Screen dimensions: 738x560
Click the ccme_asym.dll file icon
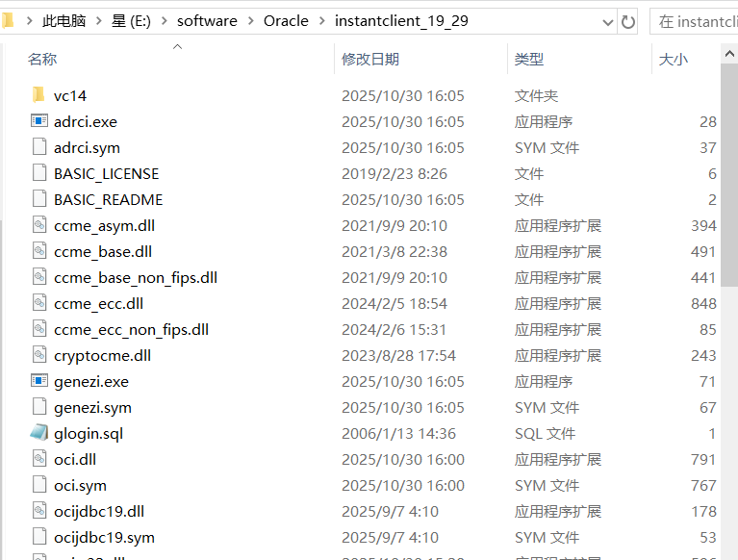[x=39, y=224]
